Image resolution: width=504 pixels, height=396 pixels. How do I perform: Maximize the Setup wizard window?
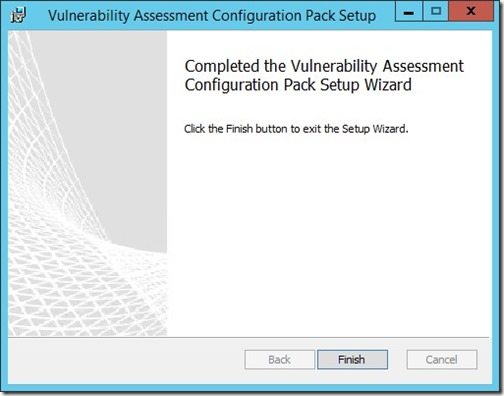pyautogui.click(x=436, y=11)
